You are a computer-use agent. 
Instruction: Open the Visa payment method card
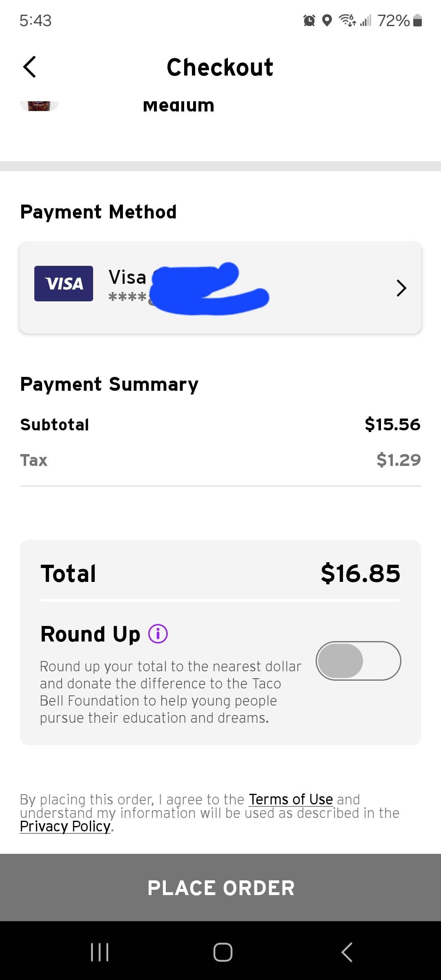pos(220,288)
